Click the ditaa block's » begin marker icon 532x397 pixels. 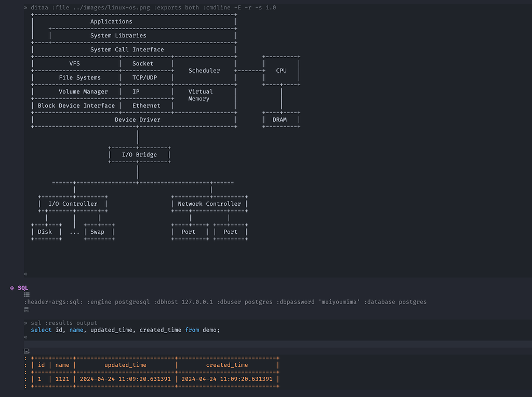click(25, 7)
